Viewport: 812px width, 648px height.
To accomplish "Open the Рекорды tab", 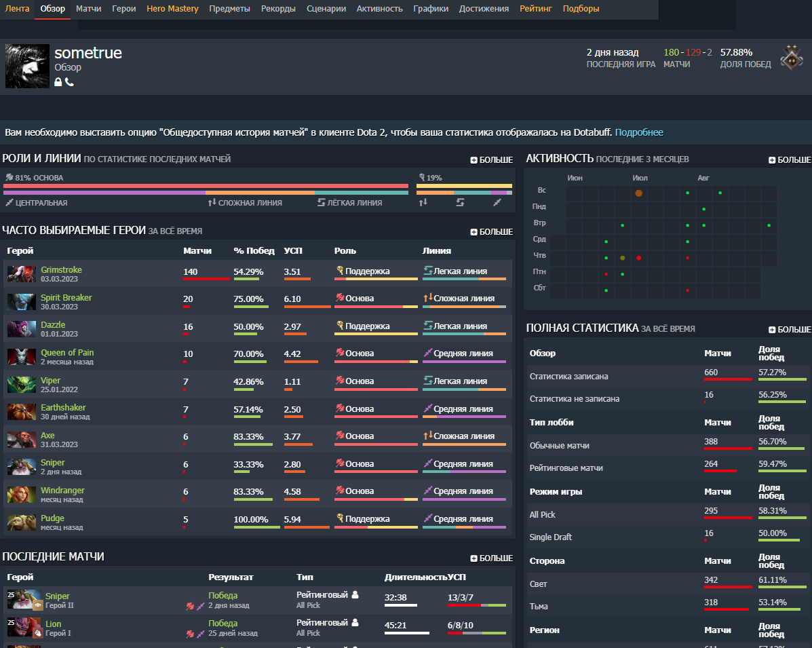I will [x=278, y=9].
